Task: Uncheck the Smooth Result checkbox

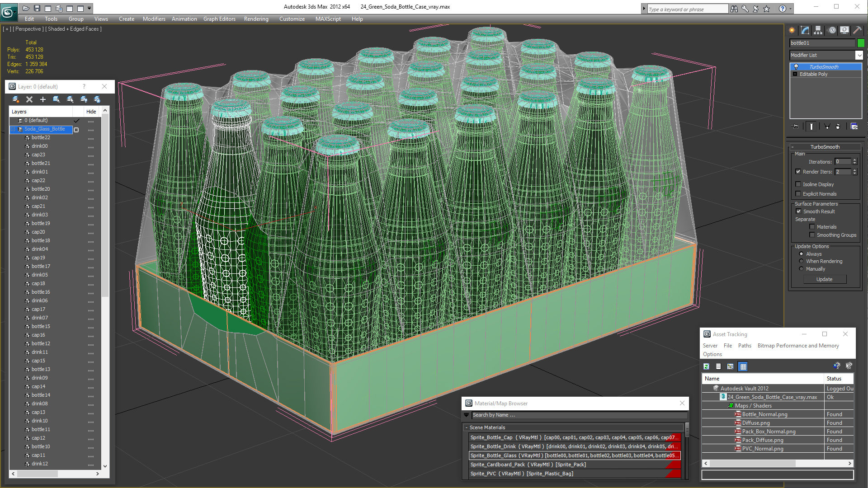Action: [x=798, y=211]
